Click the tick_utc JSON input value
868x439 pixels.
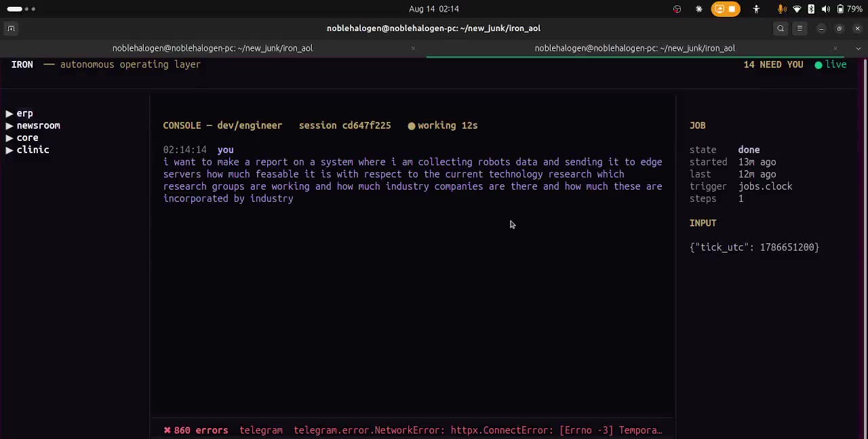click(754, 248)
